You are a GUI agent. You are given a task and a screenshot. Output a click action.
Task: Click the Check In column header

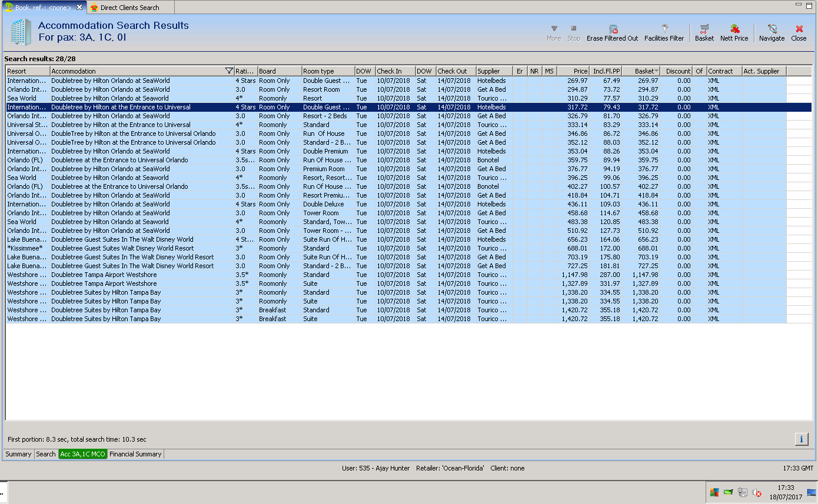click(395, 71)
